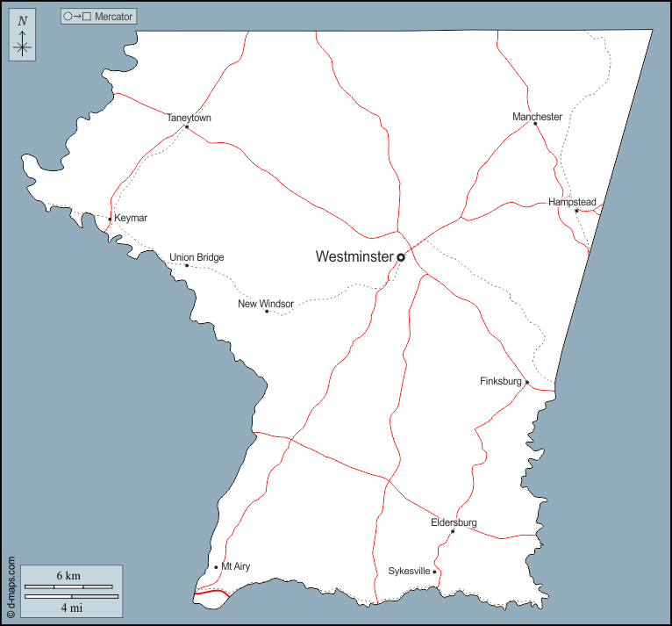672x626 pixels.
Task: Select the Mt Airy town dot
Action: coord(216,567)
